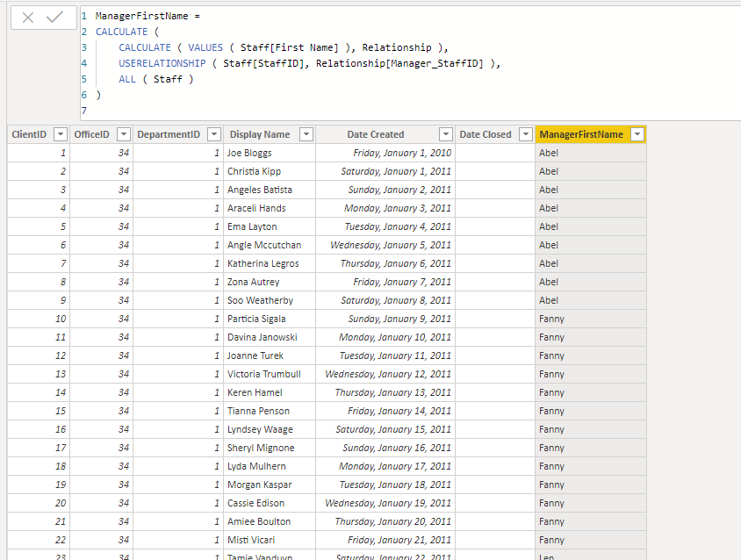Select the Display Name column header

click(260, 134)
